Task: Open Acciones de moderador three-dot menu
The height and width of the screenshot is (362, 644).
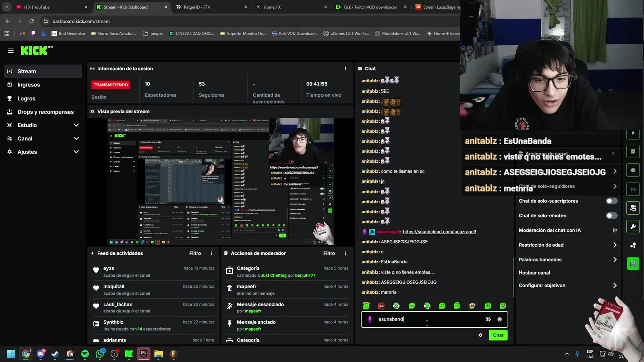Action: 345,253
